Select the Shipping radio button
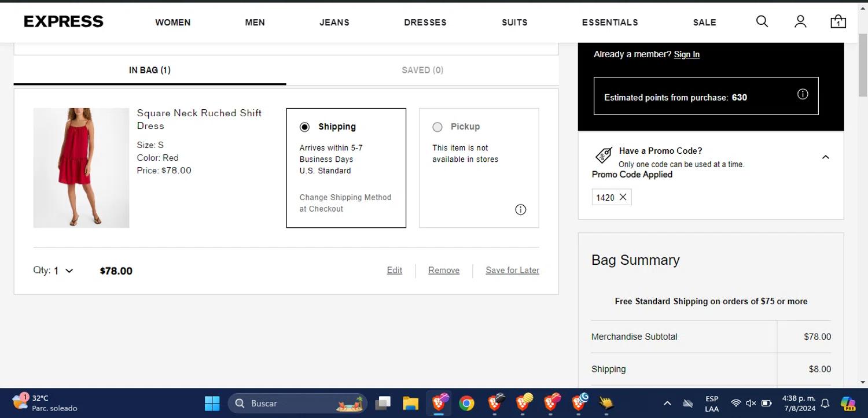 pyautogui.click(x=304, y=127)
